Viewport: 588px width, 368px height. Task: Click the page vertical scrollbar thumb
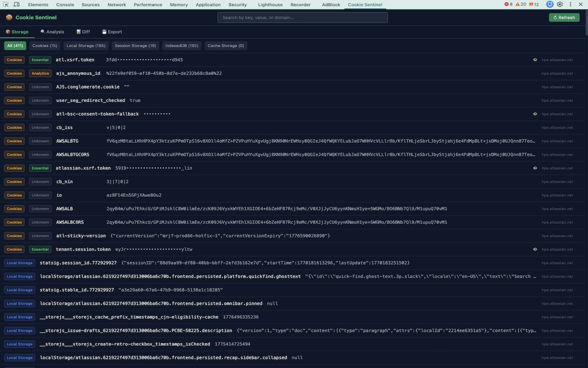tap(586, 22)
